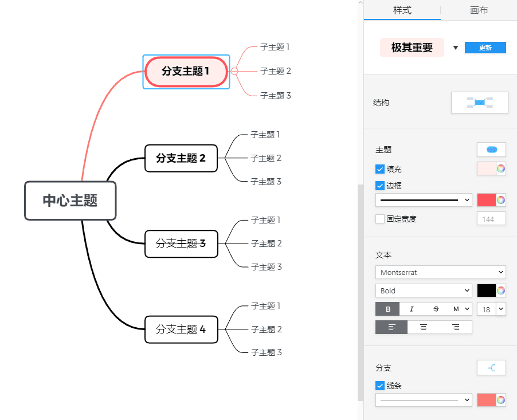Enable the 固定宽度 fixed width checkbox
The width and height of the screenshot is (517, 420).
click(379, 218)
